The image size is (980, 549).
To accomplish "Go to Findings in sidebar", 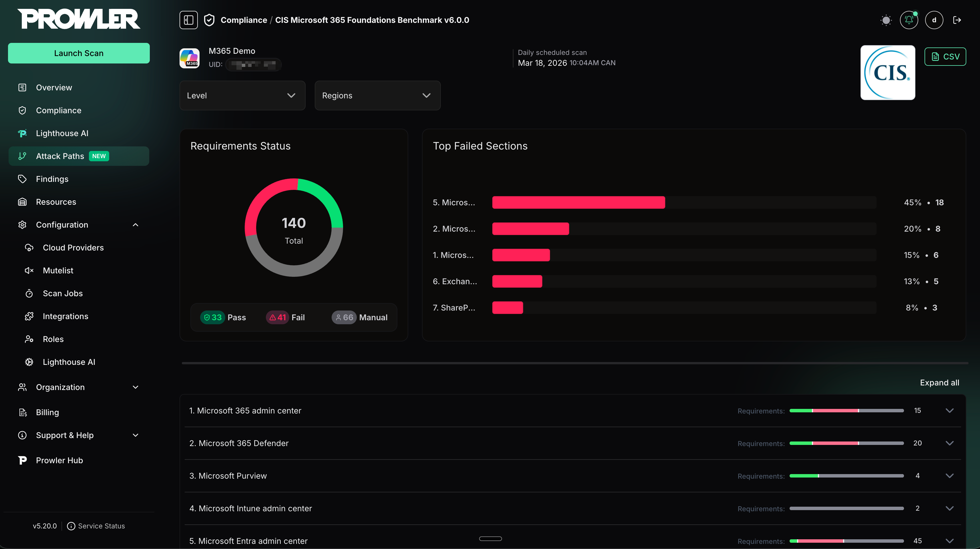I will click(x=52, y=179).
